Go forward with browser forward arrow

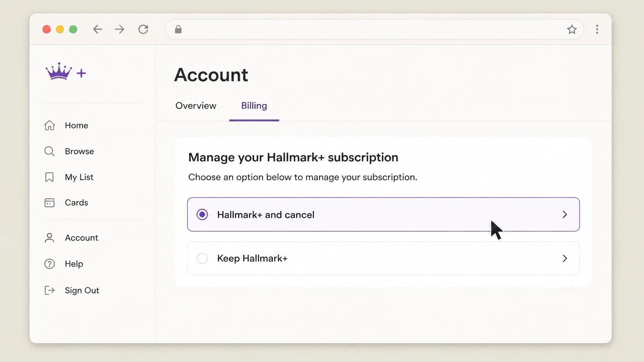119,29
